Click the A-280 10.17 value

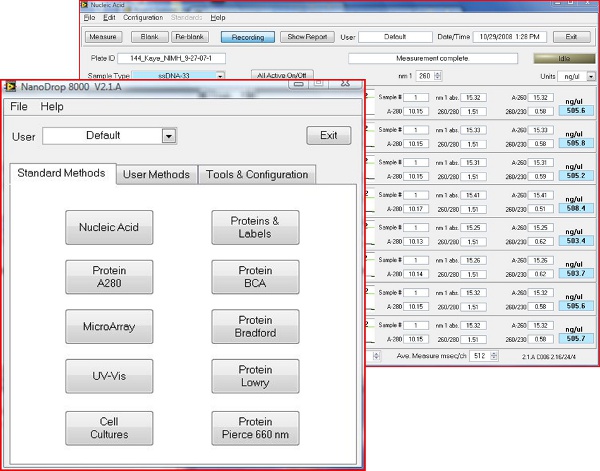point(416,209)
